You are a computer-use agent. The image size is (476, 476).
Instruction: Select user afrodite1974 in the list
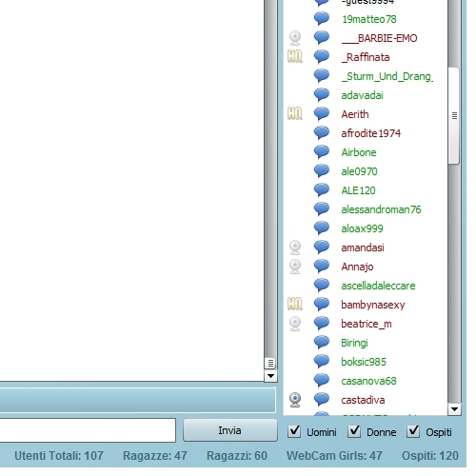(370, 133)
